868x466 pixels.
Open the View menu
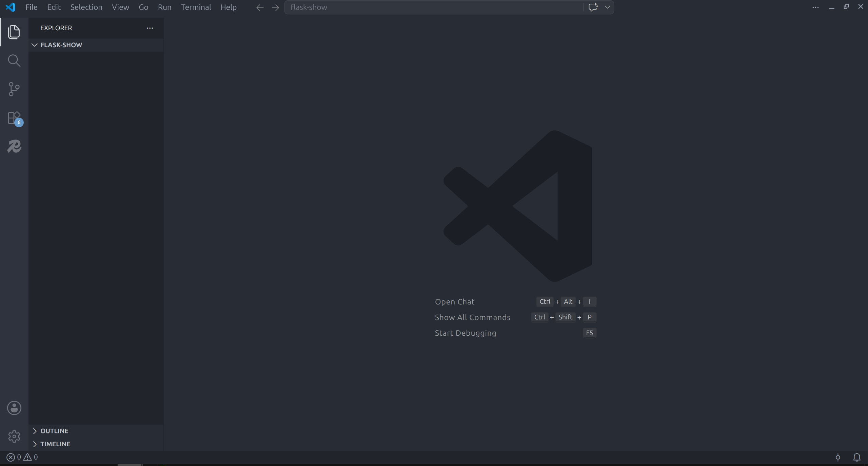pos(120,7)
